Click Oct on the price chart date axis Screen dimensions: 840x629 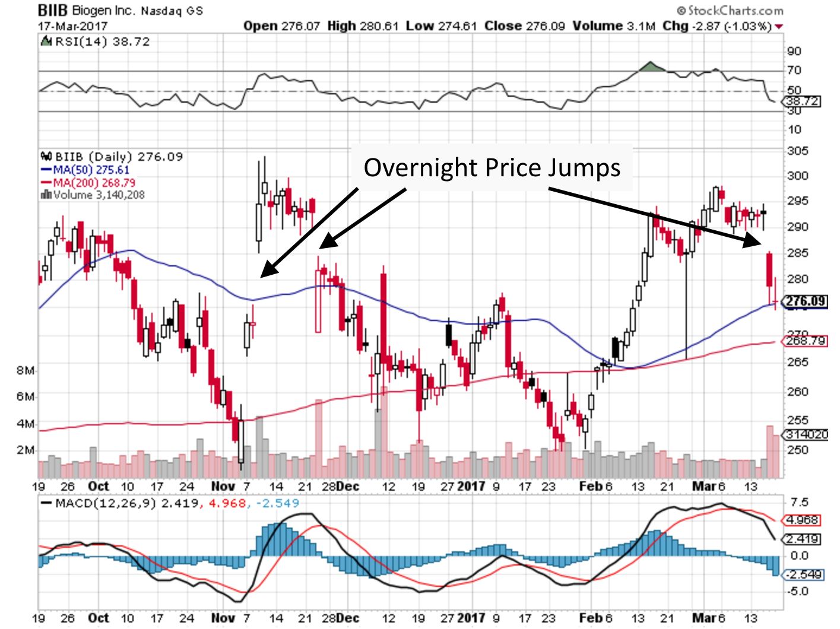click(99, 487)
